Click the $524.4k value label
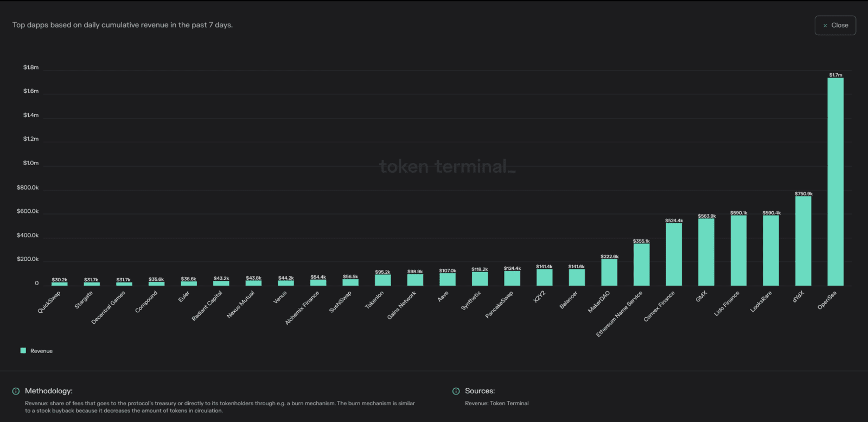 coord(674,221)
